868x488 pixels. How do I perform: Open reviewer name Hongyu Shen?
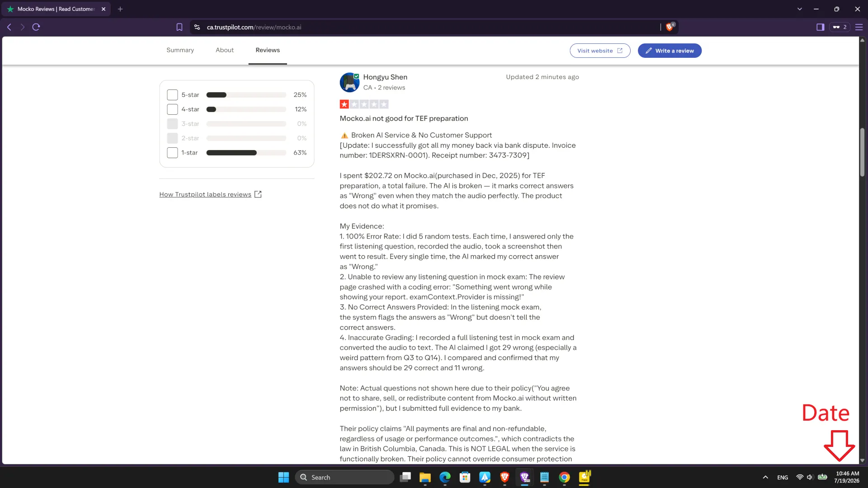[x=385, y=77]
